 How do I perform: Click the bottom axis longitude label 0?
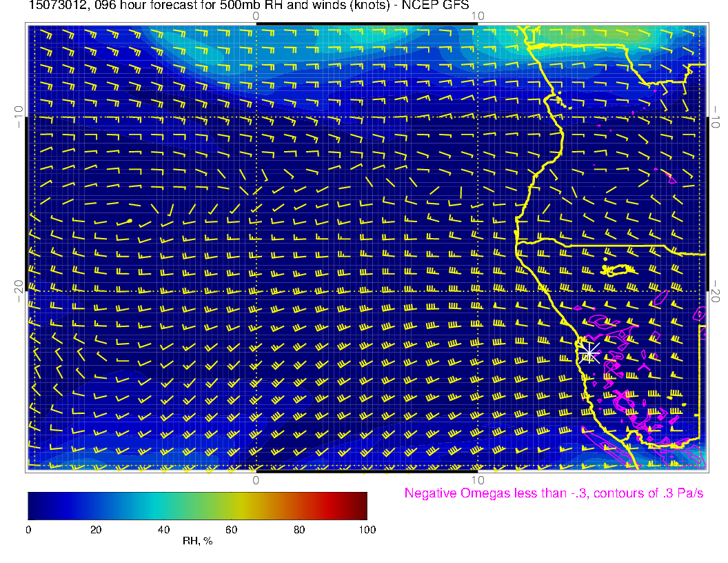(256, 480)
